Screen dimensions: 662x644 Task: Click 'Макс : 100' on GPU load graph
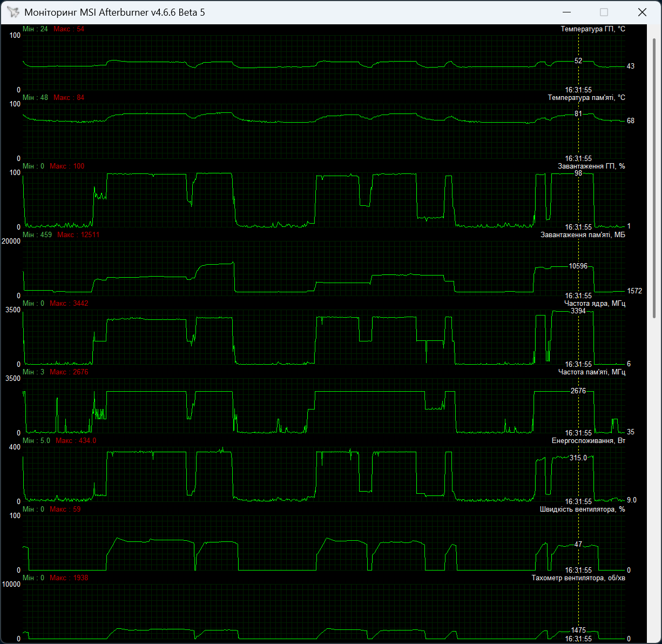pyautogui.click(x=67, y=166)
